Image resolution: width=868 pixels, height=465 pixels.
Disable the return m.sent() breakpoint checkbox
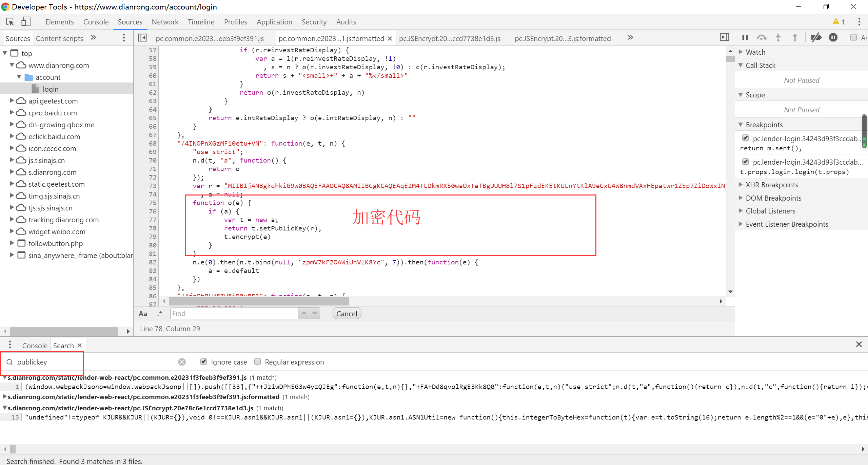tap(746, 138)
